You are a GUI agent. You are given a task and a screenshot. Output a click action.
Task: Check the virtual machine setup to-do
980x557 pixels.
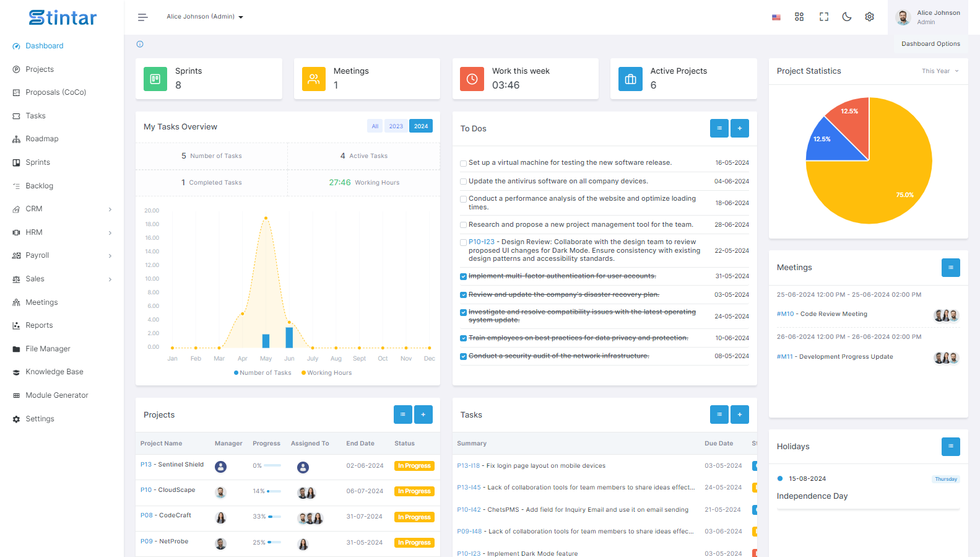[463, 164]
